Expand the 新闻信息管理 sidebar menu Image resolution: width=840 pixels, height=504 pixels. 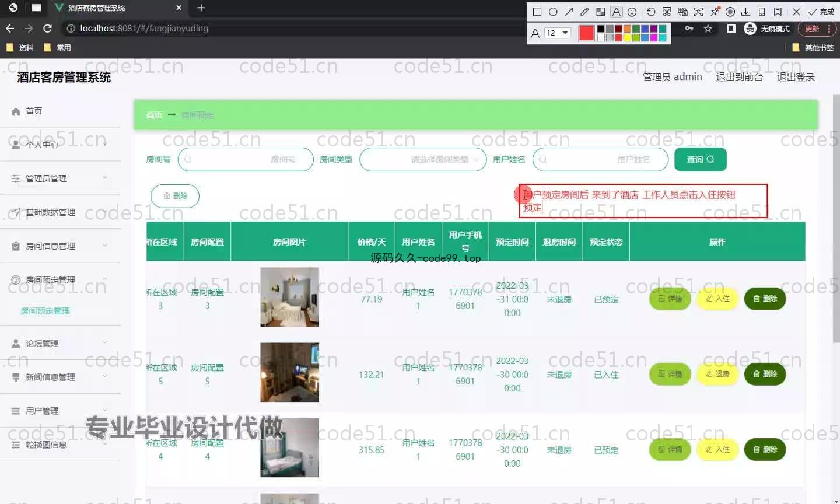60,377
